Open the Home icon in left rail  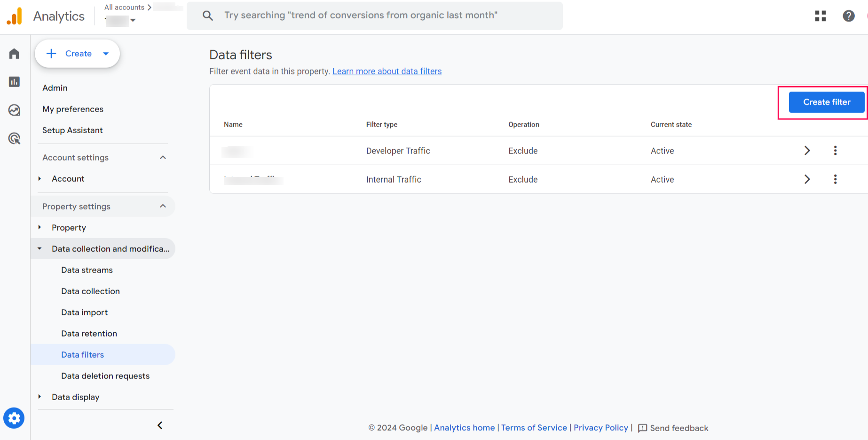[x=14, y=54]
